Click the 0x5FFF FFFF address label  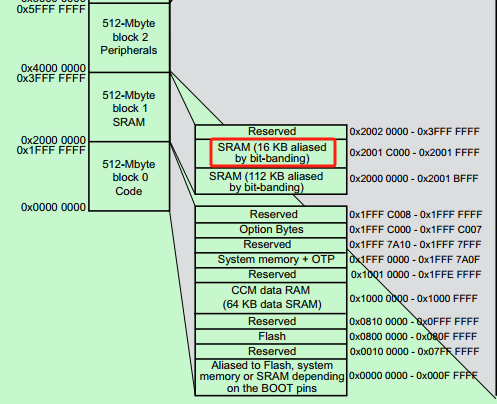(x=51, y=9)
